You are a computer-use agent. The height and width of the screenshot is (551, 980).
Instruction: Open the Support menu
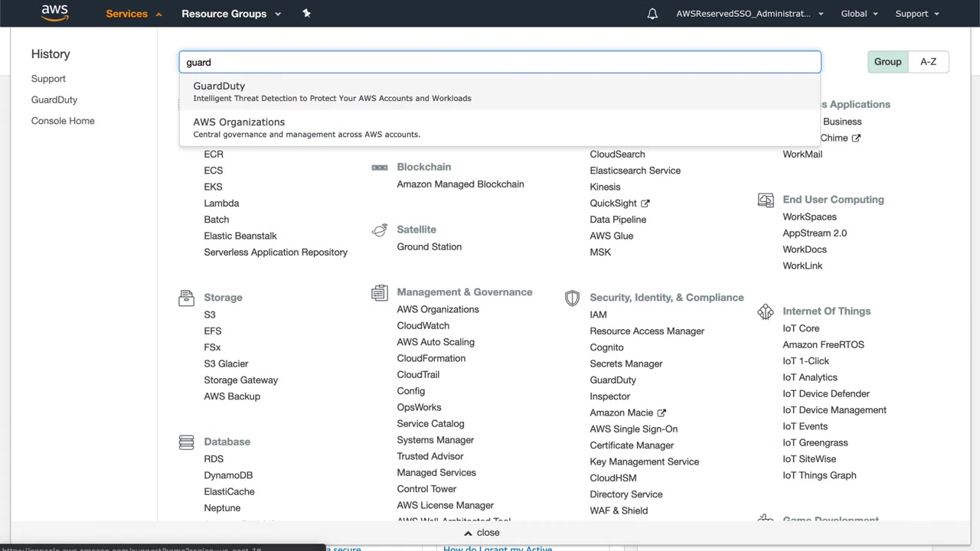(x=916, y=14)
